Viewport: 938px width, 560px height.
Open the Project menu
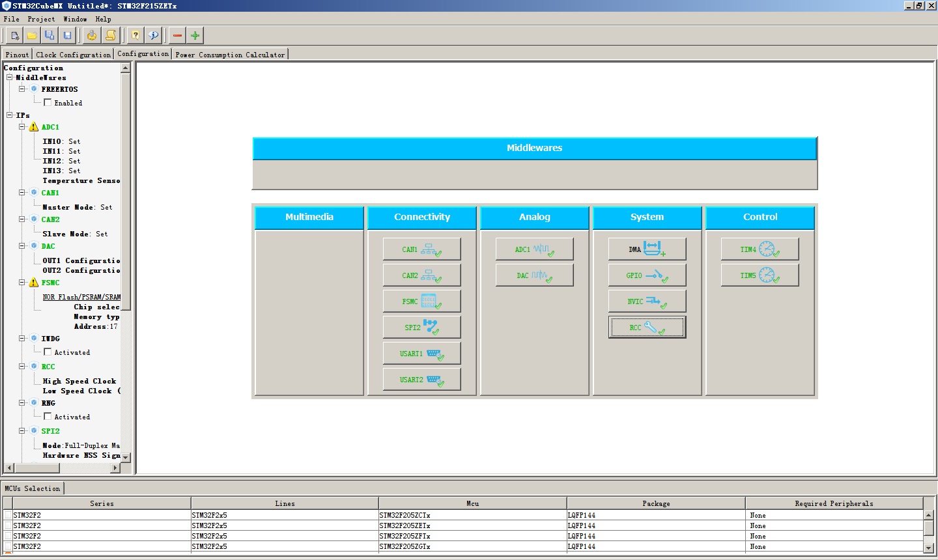click(41, 19)
